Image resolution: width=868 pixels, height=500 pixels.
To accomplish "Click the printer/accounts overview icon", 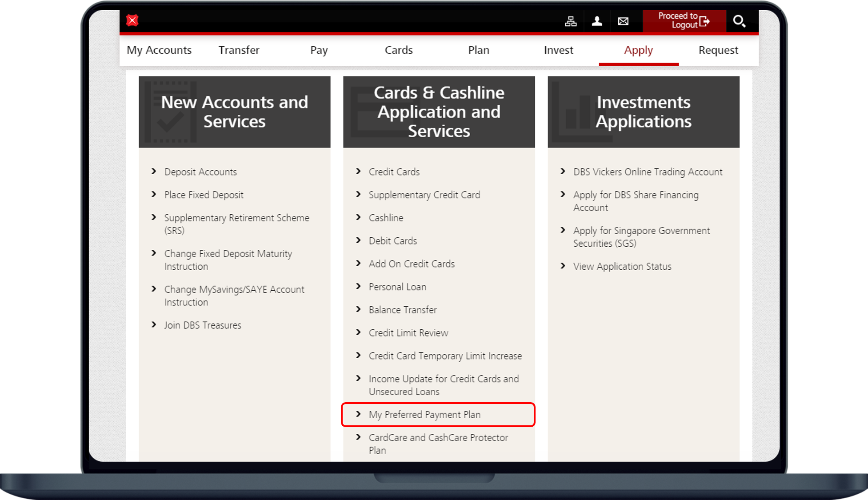I will pos(571,21).
